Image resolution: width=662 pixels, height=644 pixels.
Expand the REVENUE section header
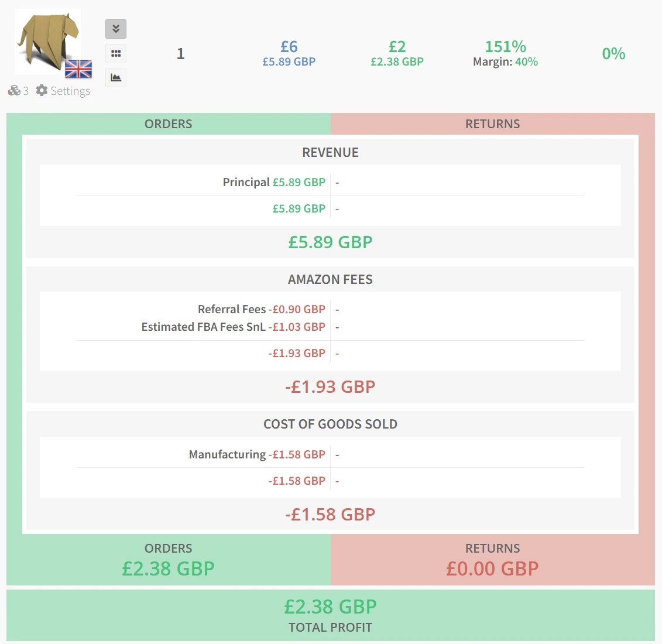[x=330, y=152]
